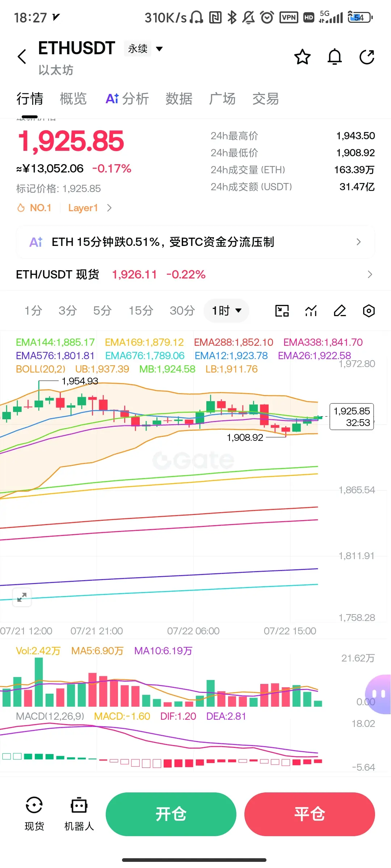Tap the 1,908.92 low price marker
This screenshot has width=391, height=868.
(x=245, y=438)
